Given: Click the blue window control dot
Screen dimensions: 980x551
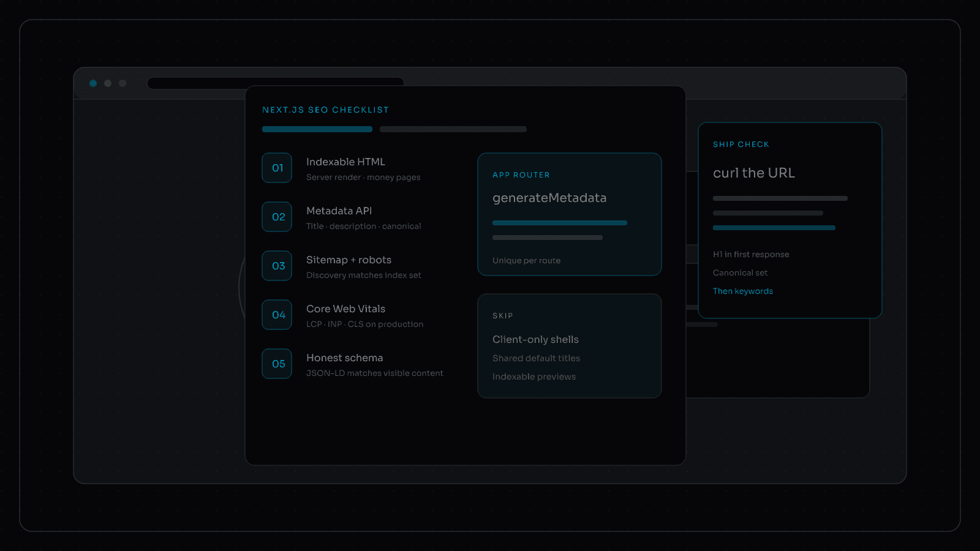Looking at the screenshot, I should pyautogui.click(x=93, y=83).
